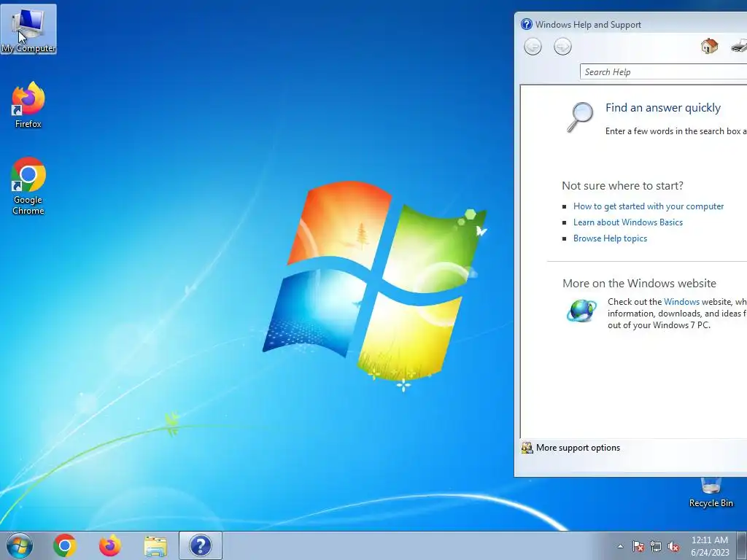Activate Help and Support taskbar button
Image resolution: width=747 pixels, height=560 pixels.
(200, 545)
